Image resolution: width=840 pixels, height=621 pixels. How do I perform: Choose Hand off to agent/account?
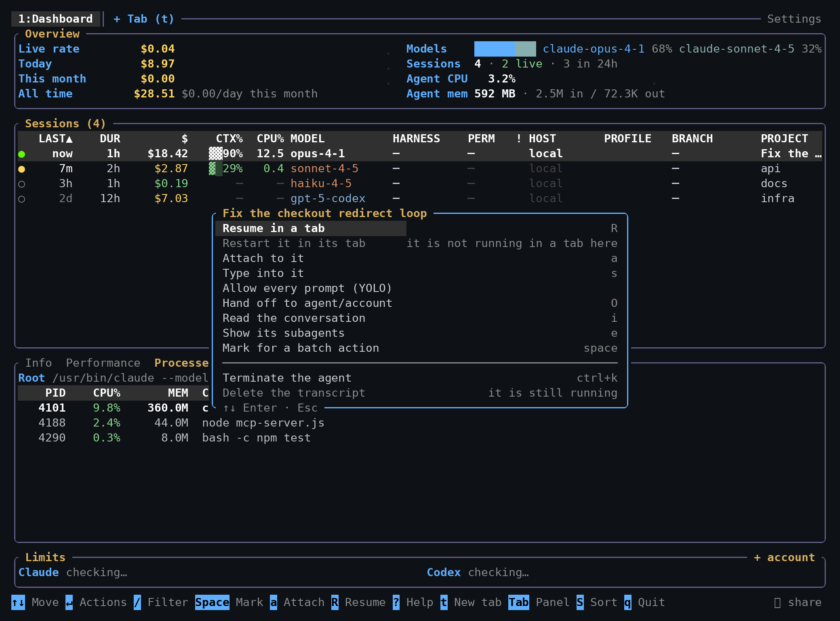[420, 303]
